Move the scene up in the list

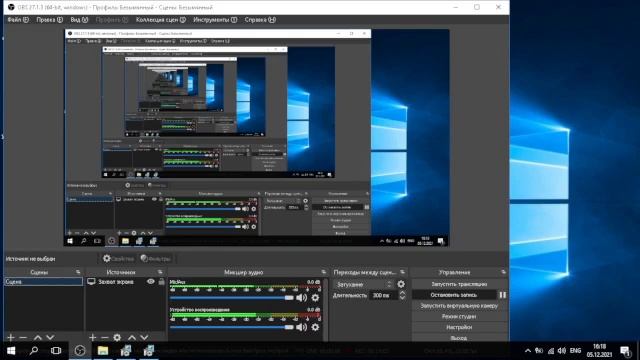pyautogui.click(x=38, y=338)
